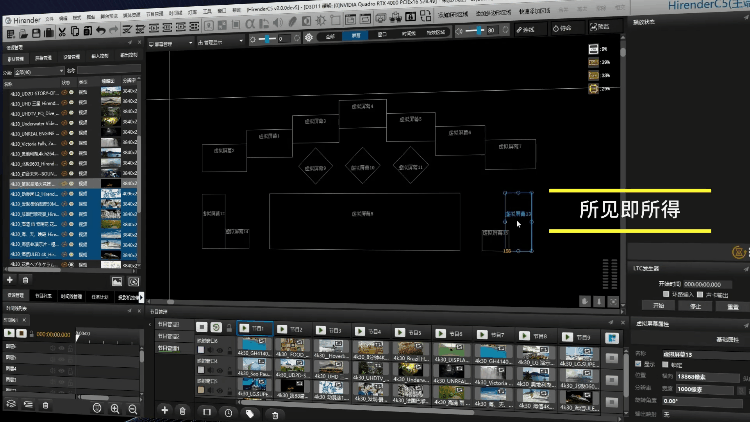Click the Reset button in LTC generator
The image size is (750, 422).
[x=733, y=307]
